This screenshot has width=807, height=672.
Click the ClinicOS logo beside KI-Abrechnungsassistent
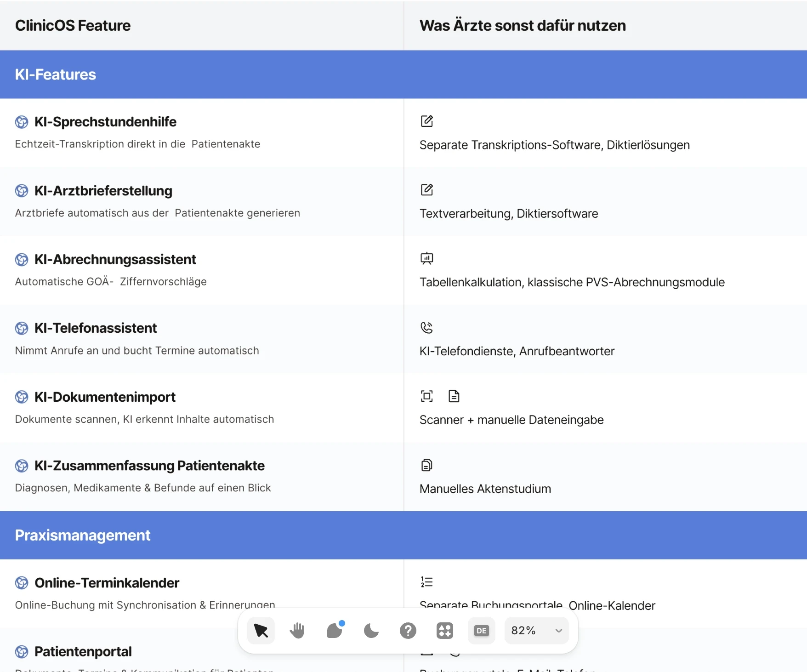point(22,260)
